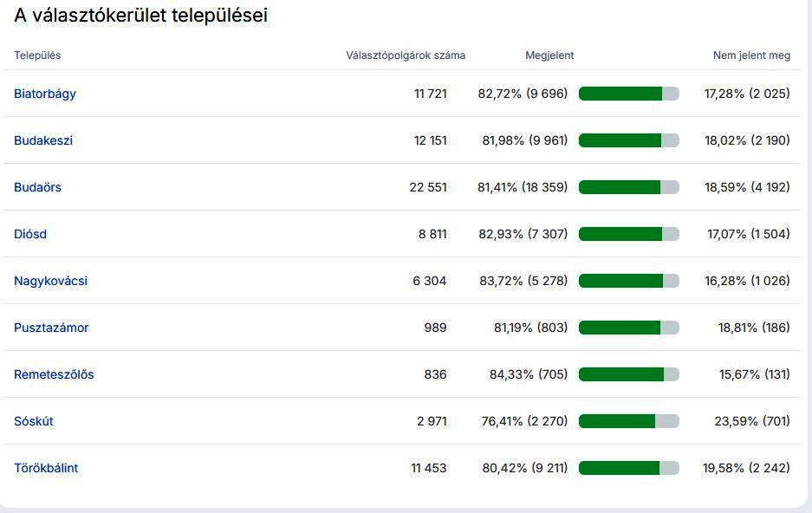Click the Választópolgárok száma column header
812x513 pixels.
(406, 55)
